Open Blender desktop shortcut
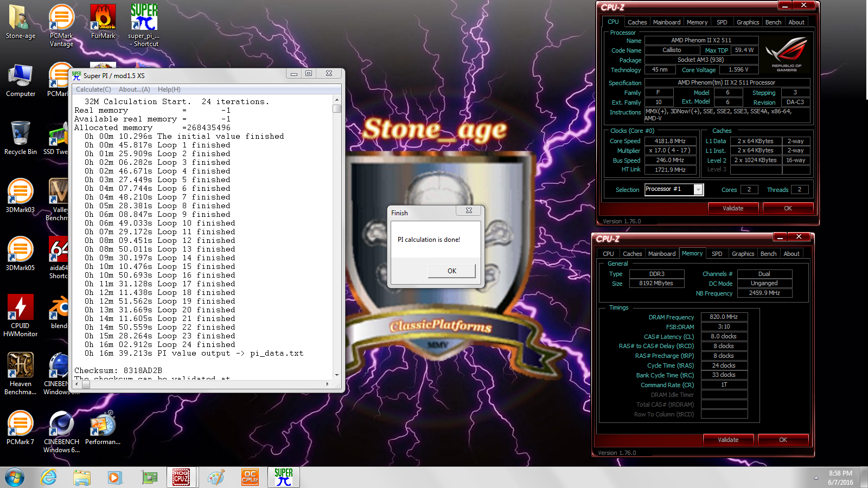Screen dimensions: 868x488 (x=59, y=312)
